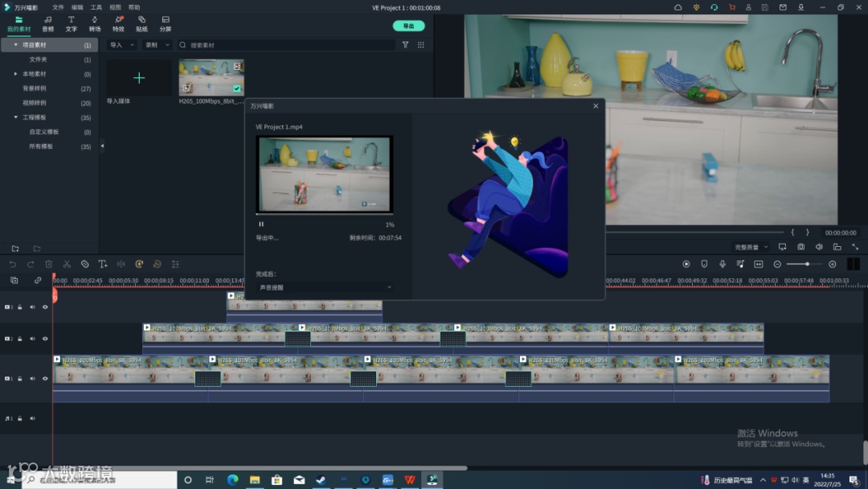The height and width of the screenshot is (489, 868).
Task: Click the color adjustment icon
Action: (158, 264)
